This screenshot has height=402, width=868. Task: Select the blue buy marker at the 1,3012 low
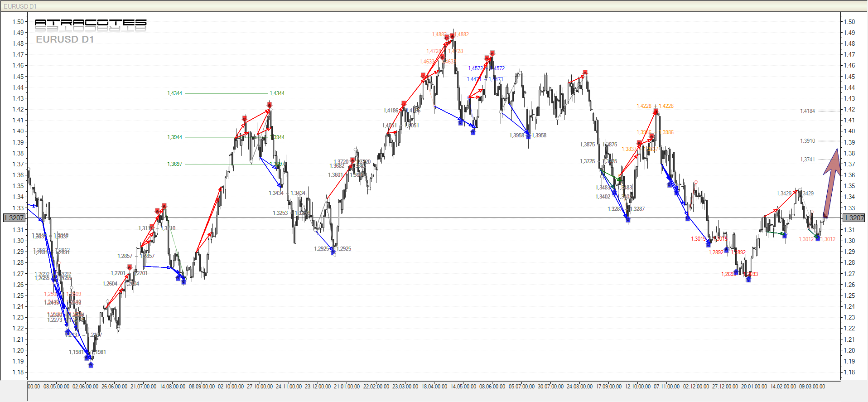[x=818, y=238]
